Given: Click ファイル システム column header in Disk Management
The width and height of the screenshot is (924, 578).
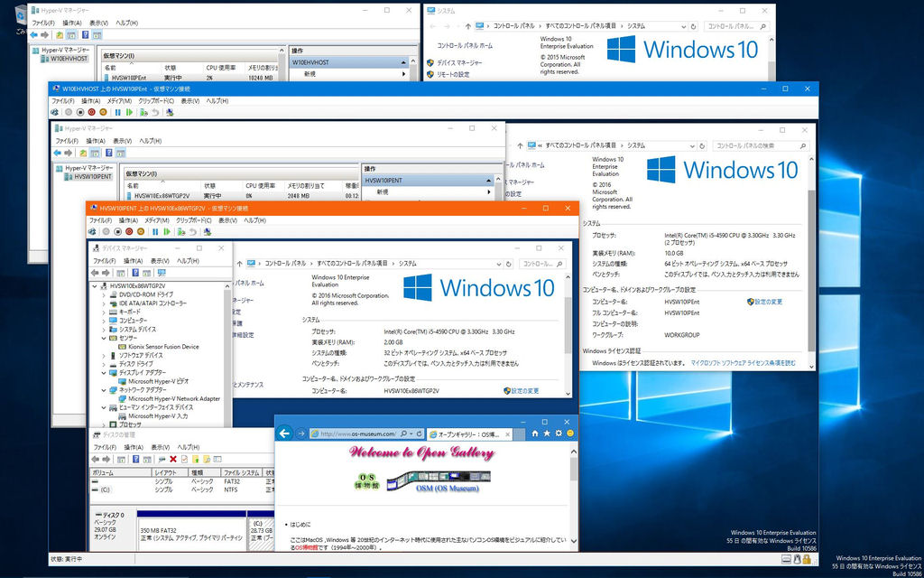Looking at the screenshot, I should pyautogui.click(x=242, y=473).
